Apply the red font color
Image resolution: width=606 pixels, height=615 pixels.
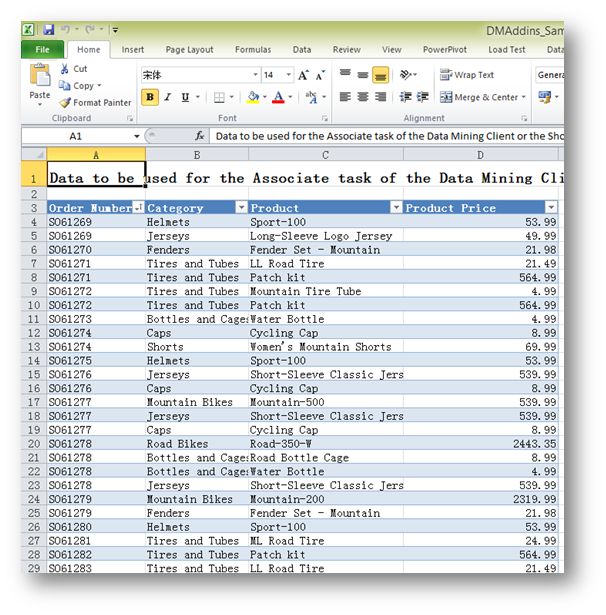tap(278, 97)
